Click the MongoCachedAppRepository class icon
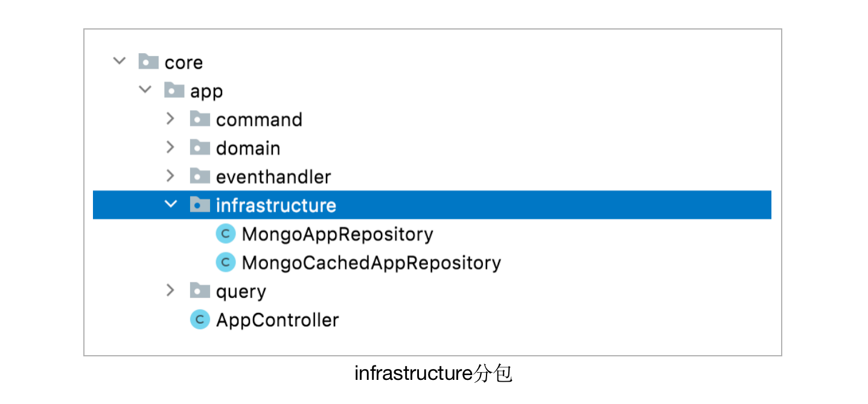Image resolution: width=868 pixels, height=404 pixels. click(226, 263)
